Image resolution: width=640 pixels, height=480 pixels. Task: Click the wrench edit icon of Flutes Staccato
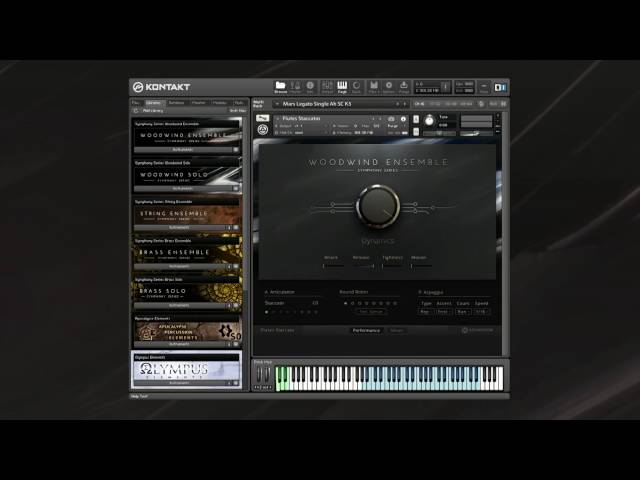click(262, 118)
